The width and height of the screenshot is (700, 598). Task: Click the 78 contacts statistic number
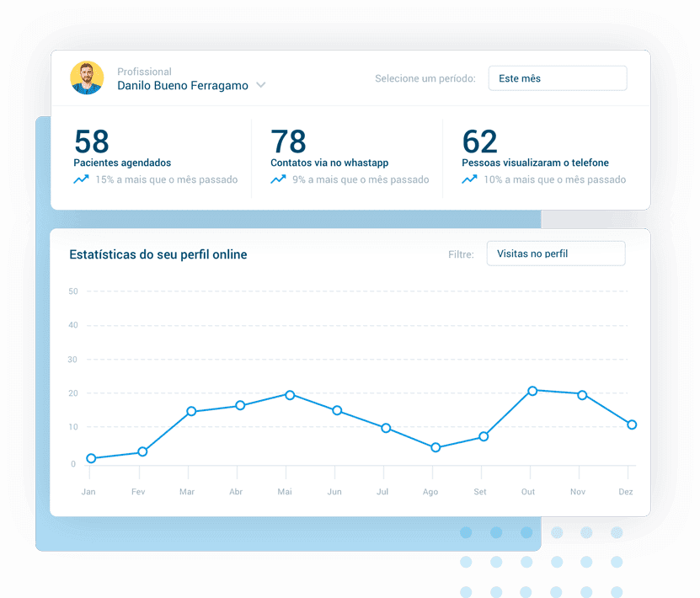[x=288, y=141]
